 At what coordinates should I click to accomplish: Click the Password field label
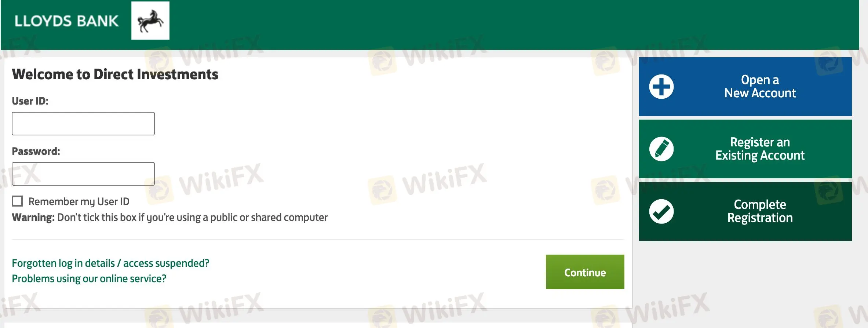pyautogui.click(x=36, y=151)
